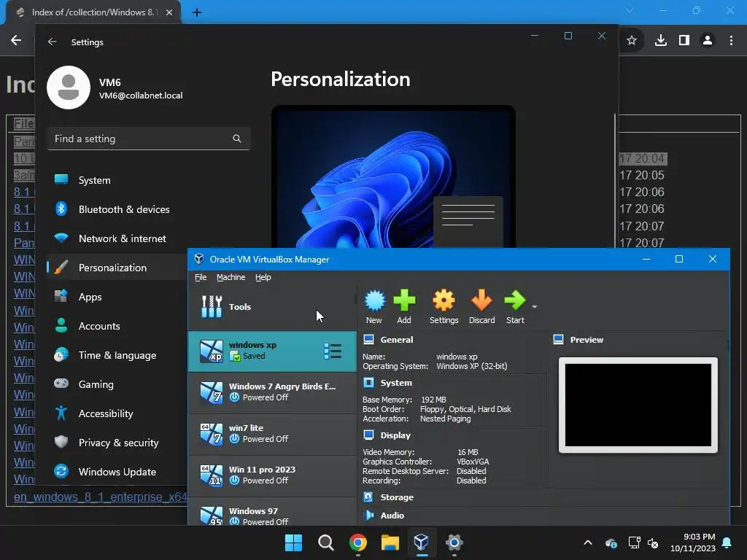The image size is (747, 560).
Task: Close the Index of /collection tab
Action: pyautogui.click(x=169, y=12)
